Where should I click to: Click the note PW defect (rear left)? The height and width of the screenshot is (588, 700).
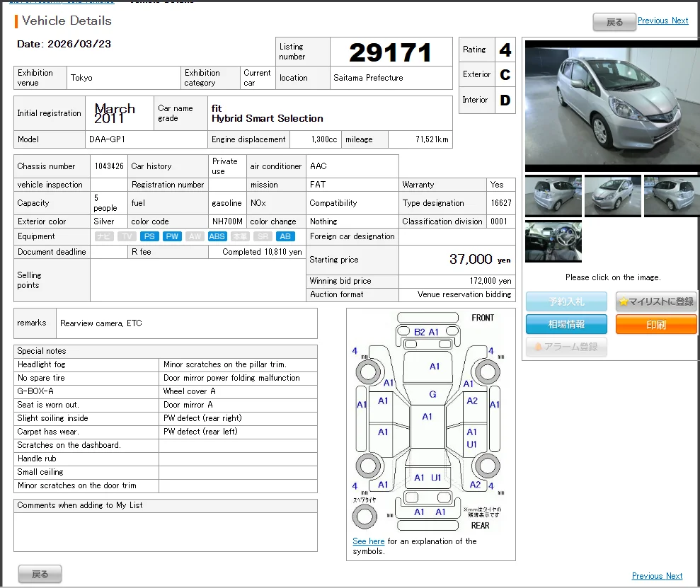[200, 432]
